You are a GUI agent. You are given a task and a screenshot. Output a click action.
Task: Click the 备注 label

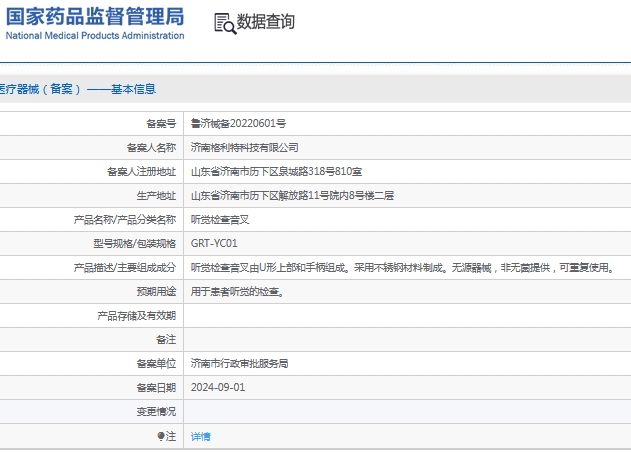(x=166, y=340)
